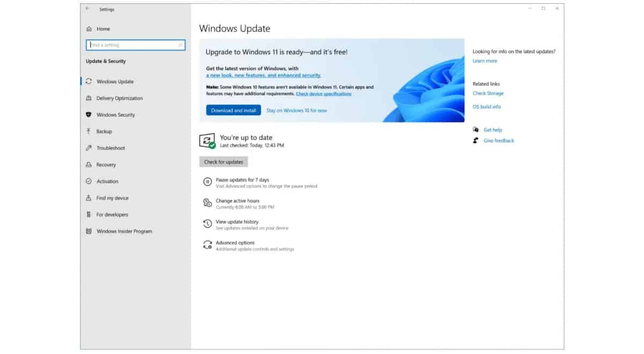Screen dimensions: 644x354
Task: Select Windows Insider Program in sidebar
Action: point(124,232)
